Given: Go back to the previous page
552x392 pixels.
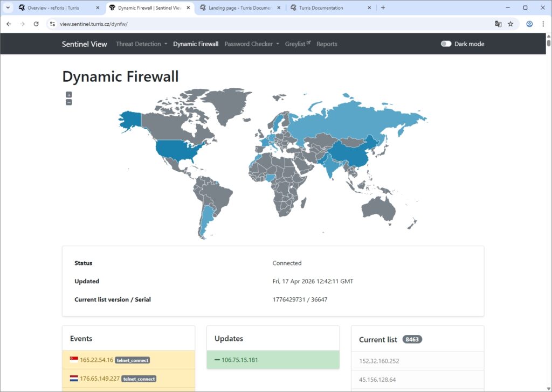Looking at the screenshot, I should pos(9,24).
